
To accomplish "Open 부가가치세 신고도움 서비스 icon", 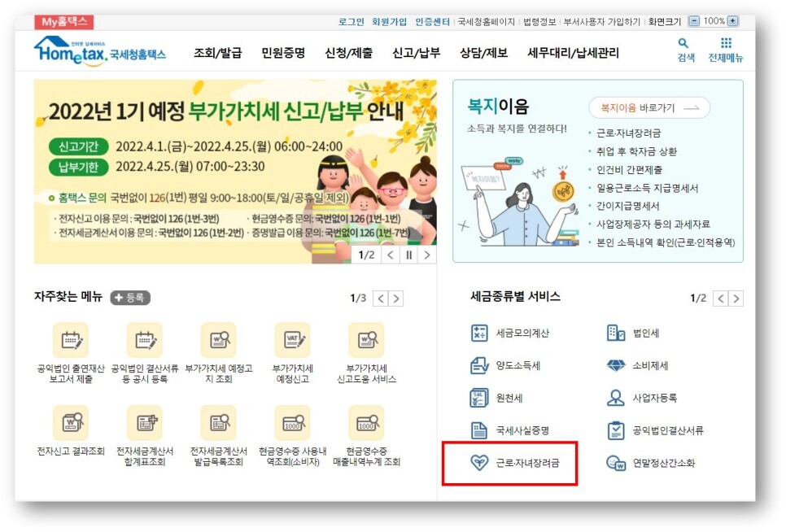I will point(366,340).
